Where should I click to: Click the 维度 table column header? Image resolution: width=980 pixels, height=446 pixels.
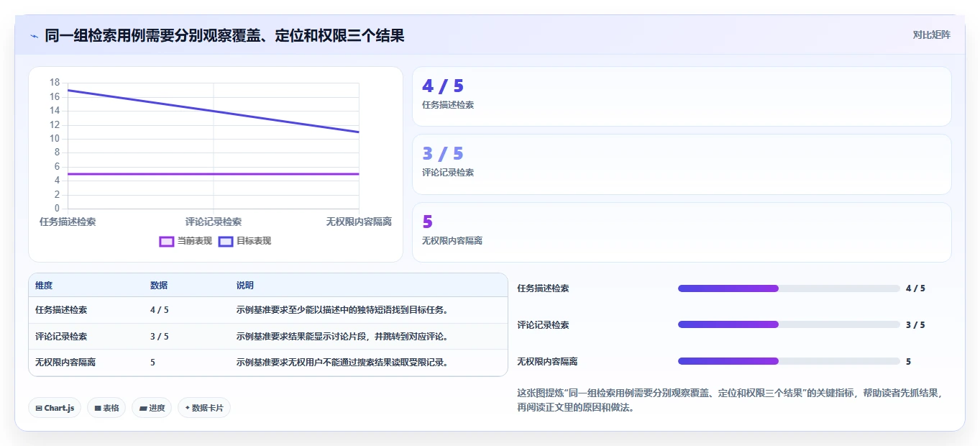tap(44, 286)
